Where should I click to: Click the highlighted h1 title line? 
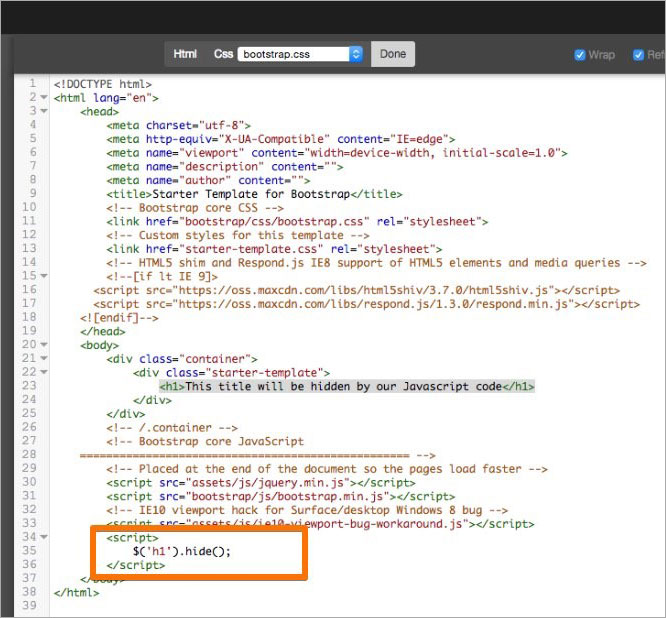pos(347,386)
